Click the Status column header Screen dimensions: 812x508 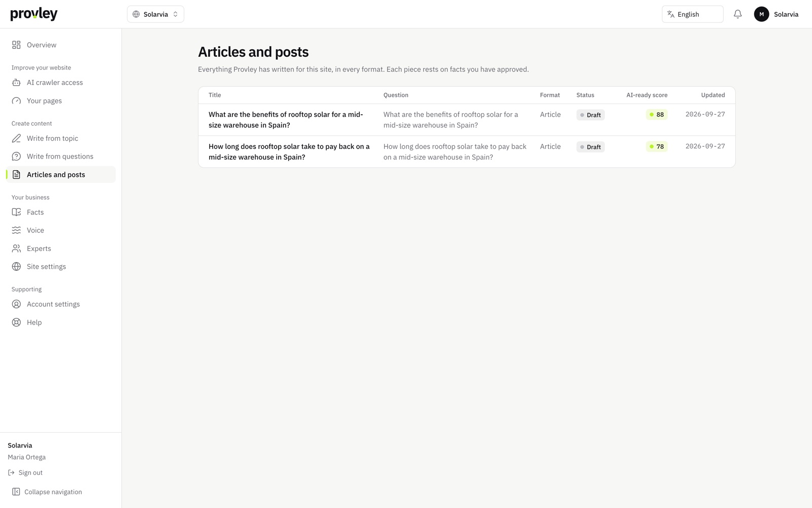585,95
